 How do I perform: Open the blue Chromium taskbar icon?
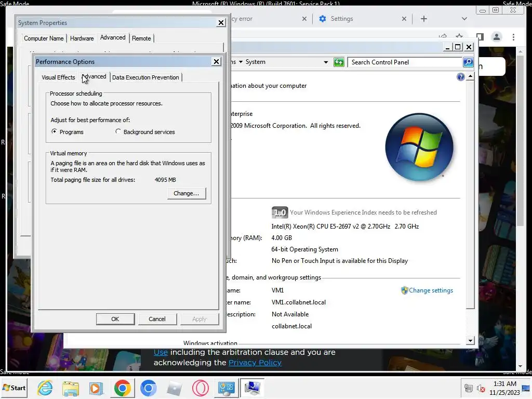coord(148,388)
